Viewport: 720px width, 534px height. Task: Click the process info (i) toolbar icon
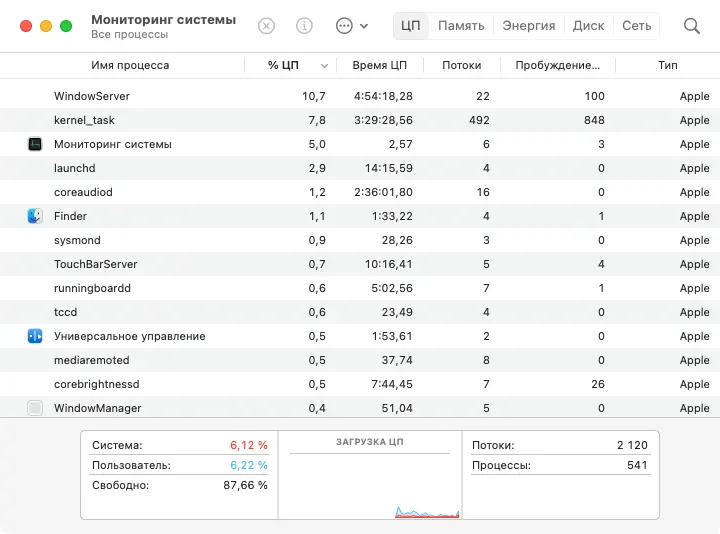(x=304, y=26)
